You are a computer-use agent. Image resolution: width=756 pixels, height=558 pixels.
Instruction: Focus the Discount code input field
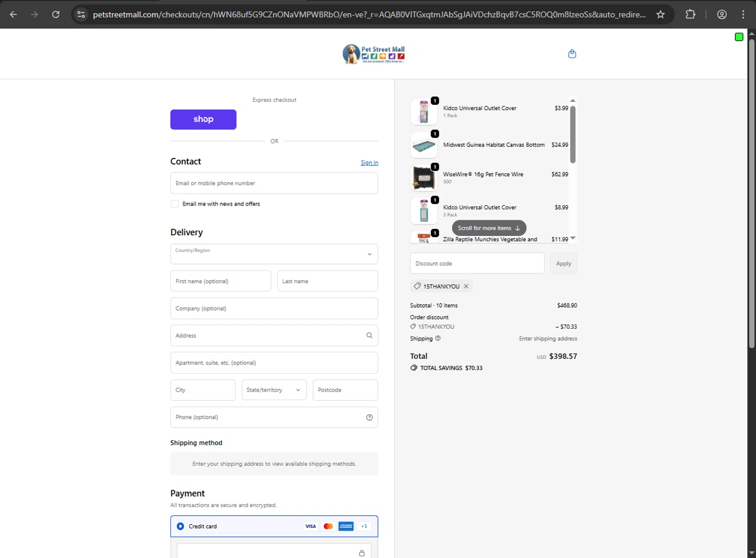tap(477, 264)
